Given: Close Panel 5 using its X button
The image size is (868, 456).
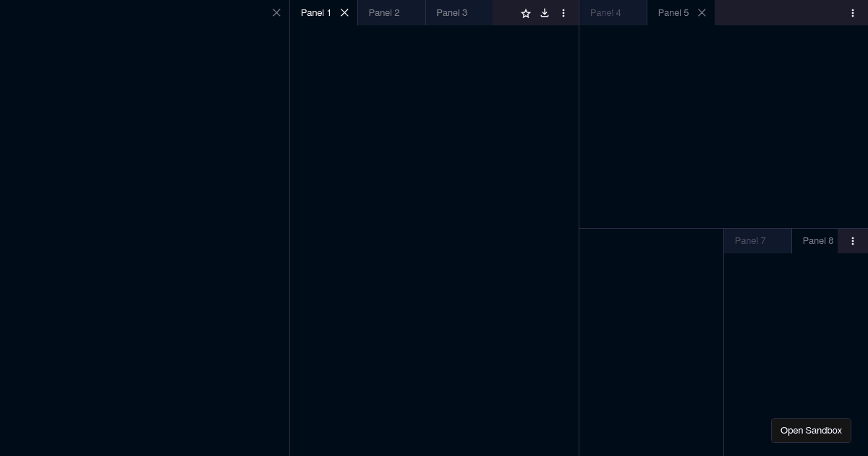Looking at the screenshot, I should coord(702,13).
